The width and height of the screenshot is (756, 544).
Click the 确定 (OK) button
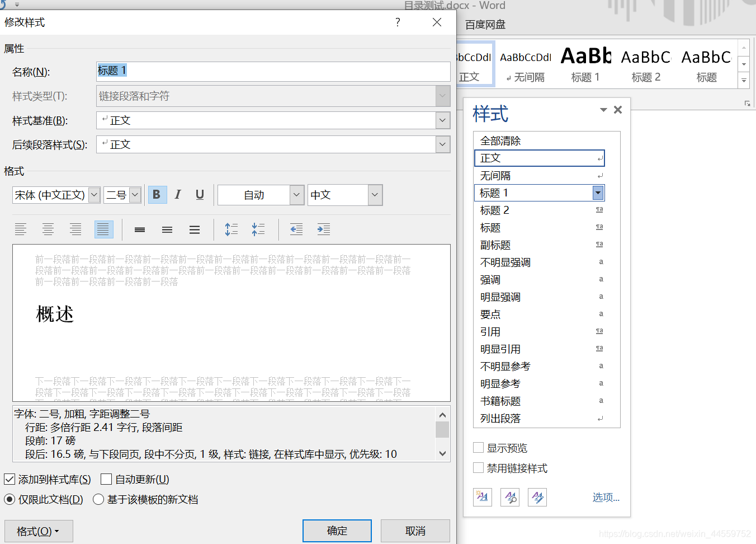pos(337,531)
